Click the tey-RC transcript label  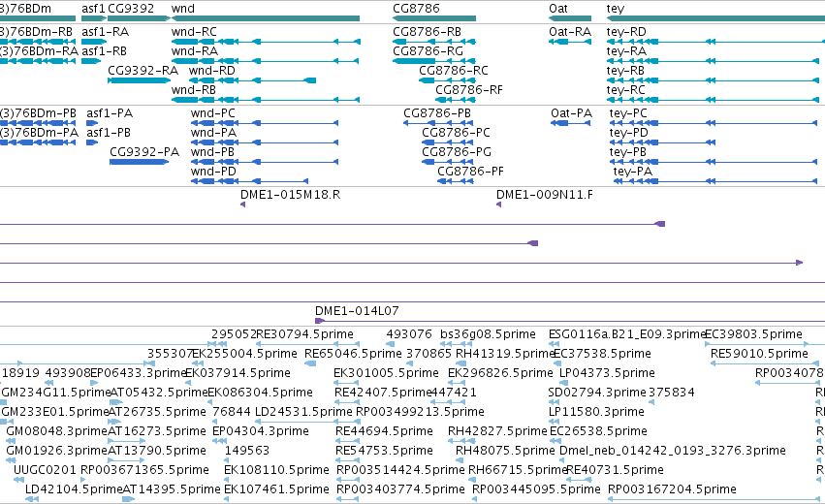point(625,90)
